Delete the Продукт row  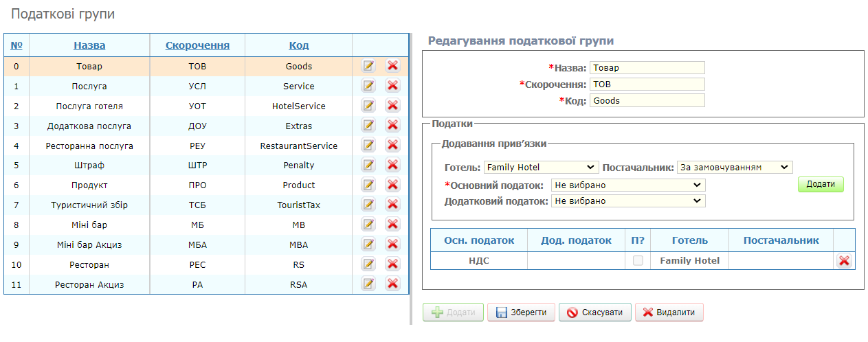tap(393, 185)
